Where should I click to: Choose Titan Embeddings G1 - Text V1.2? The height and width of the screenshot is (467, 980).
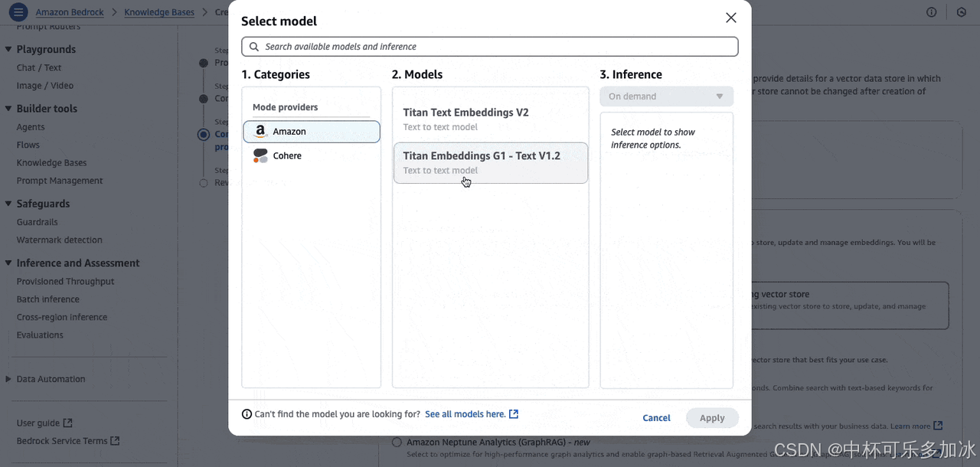tap(491, 163)
